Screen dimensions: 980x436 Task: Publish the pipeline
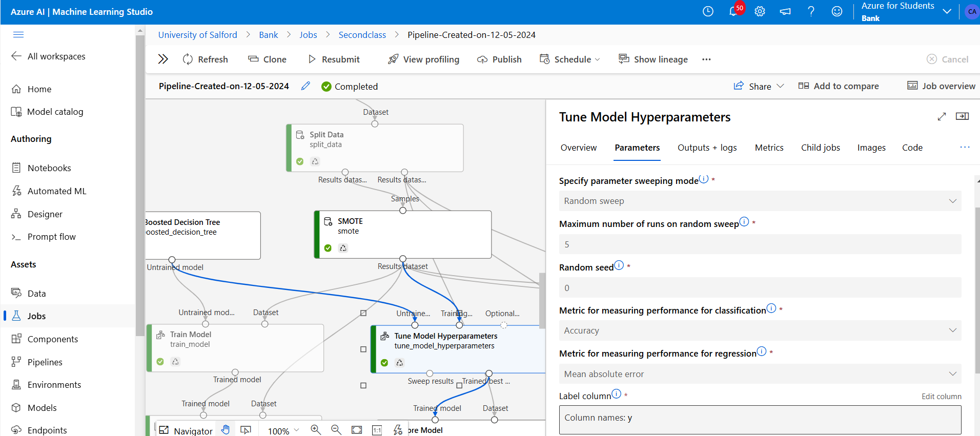[499, 59]
